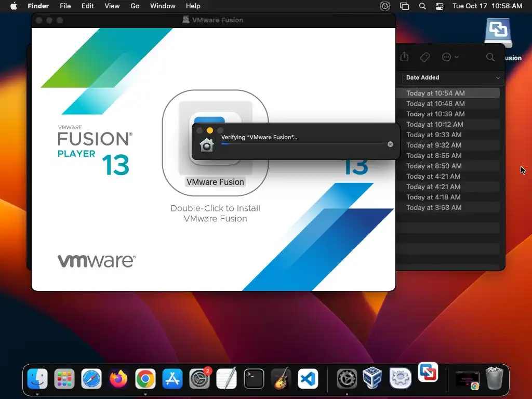Cancel the Verifying VMware Fusion progress dialog

(391, 144)
